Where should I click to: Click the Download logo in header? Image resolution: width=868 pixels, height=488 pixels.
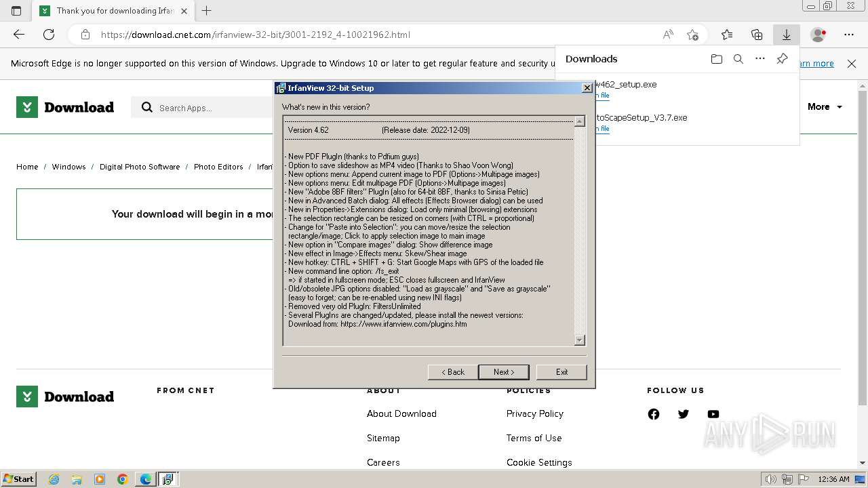[x=65, y=107]
